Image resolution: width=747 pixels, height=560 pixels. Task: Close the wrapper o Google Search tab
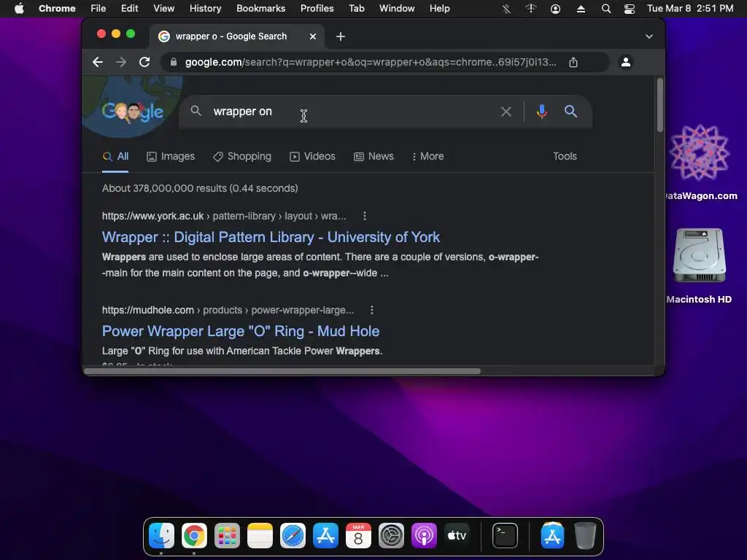pos(312,36)
